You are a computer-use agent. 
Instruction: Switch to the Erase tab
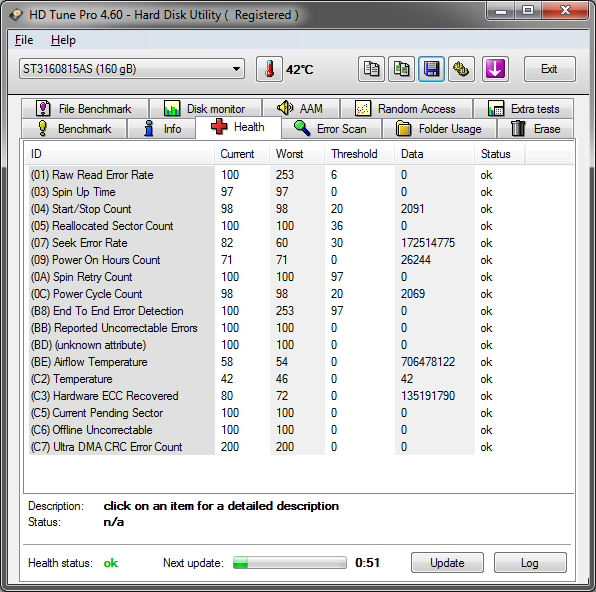tap(536, 129)
